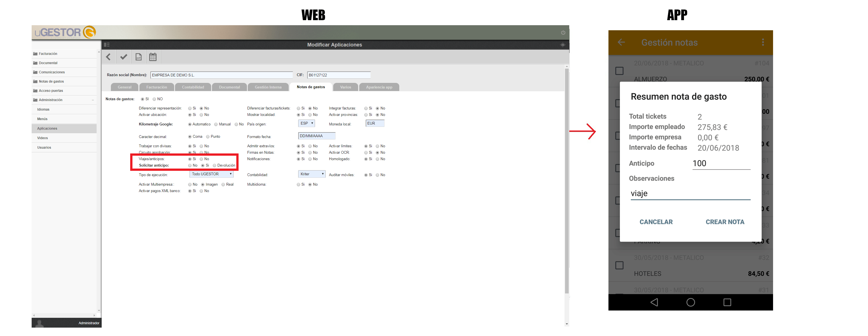Click the sidebar horizontal scrollbar
The image size is (868, 336).
click(x=64, y=316)
